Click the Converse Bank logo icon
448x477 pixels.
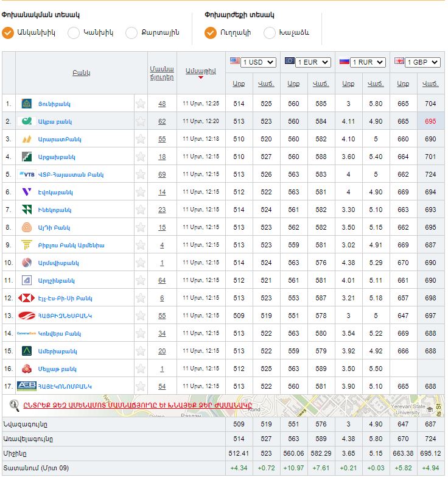click(26, 333)
